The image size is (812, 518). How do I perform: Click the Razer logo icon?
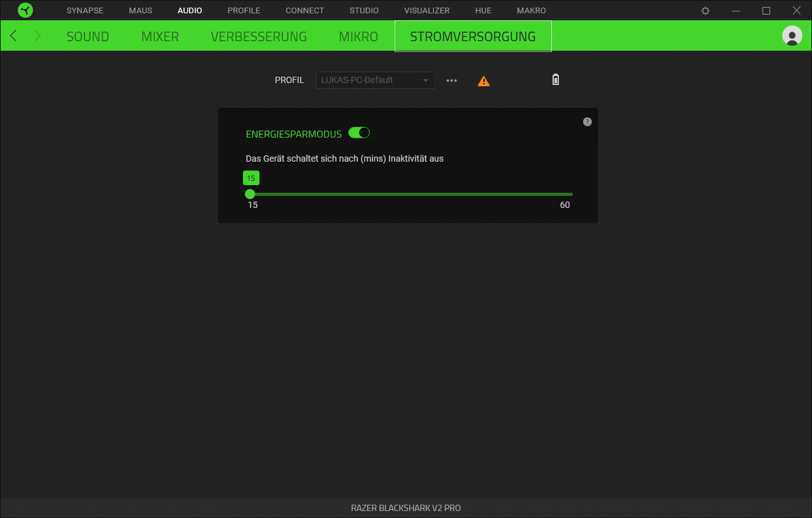(x=25, y=10)
